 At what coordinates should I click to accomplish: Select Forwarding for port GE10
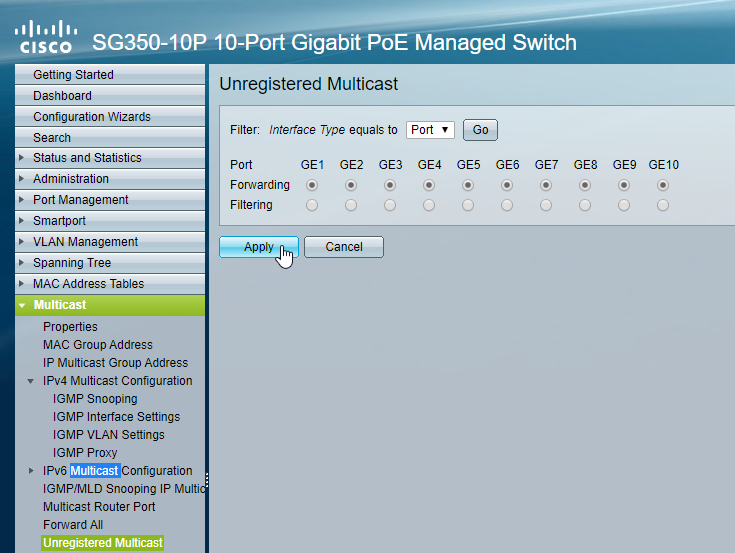click(663, 185)
